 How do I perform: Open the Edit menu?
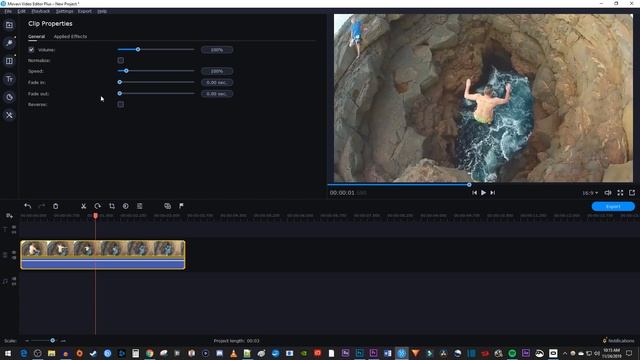(x=21, y=11)
